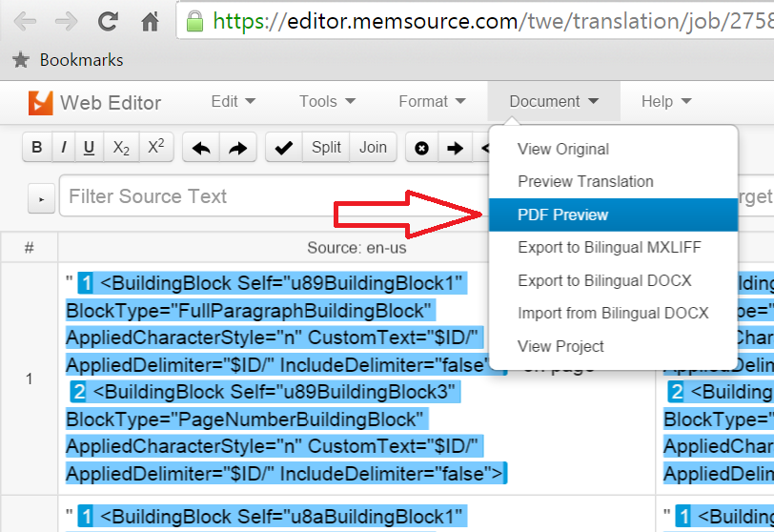Click tag 1 in second target segment
Screen dimensions: 774x532
pos(683,517)
